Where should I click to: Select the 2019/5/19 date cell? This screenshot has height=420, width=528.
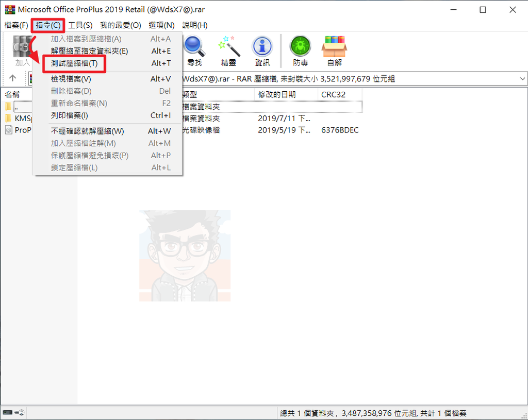(284, 130)
